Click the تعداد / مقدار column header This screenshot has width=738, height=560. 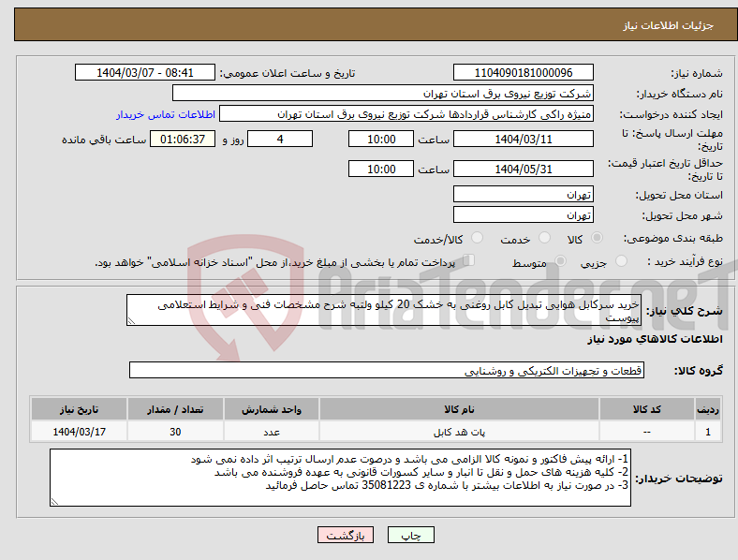click(175, 409)
